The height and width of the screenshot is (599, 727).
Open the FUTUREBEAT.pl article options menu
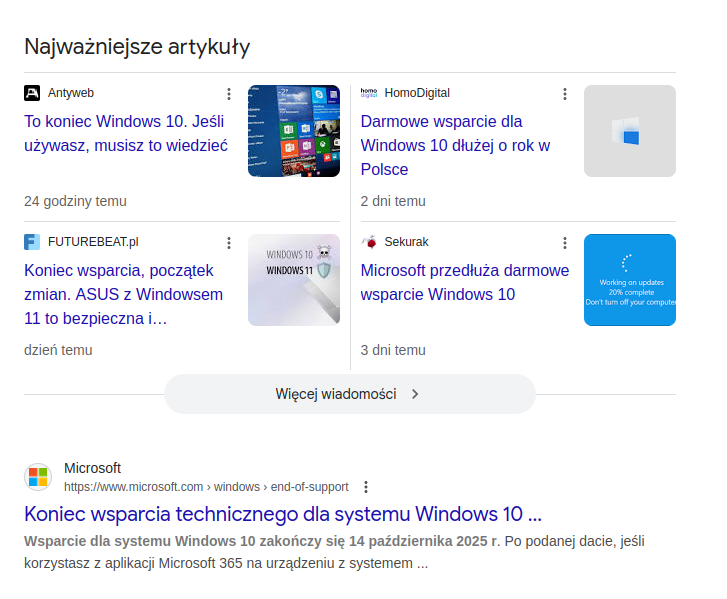(x=229, y=243)
